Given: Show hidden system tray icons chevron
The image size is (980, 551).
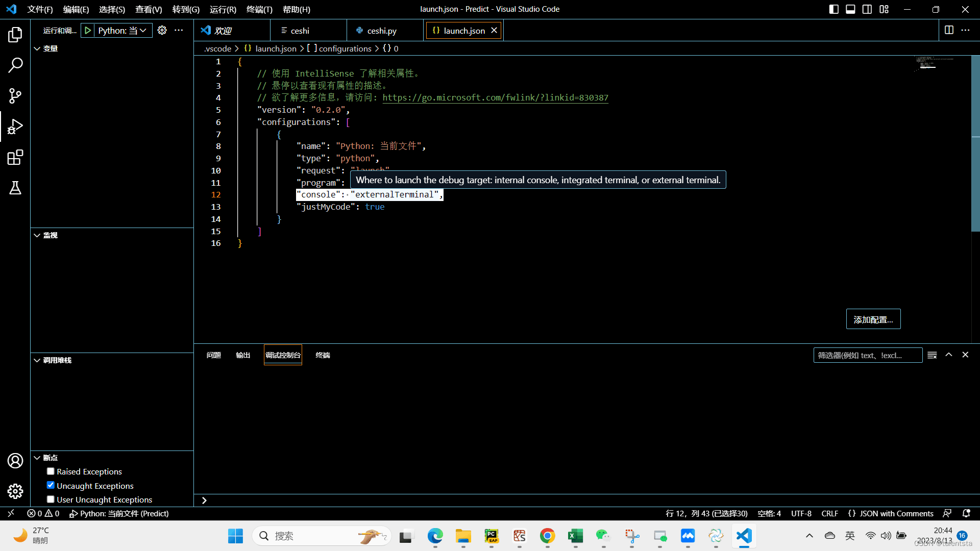Looking at the screenshot, I should tap(809, 536).
